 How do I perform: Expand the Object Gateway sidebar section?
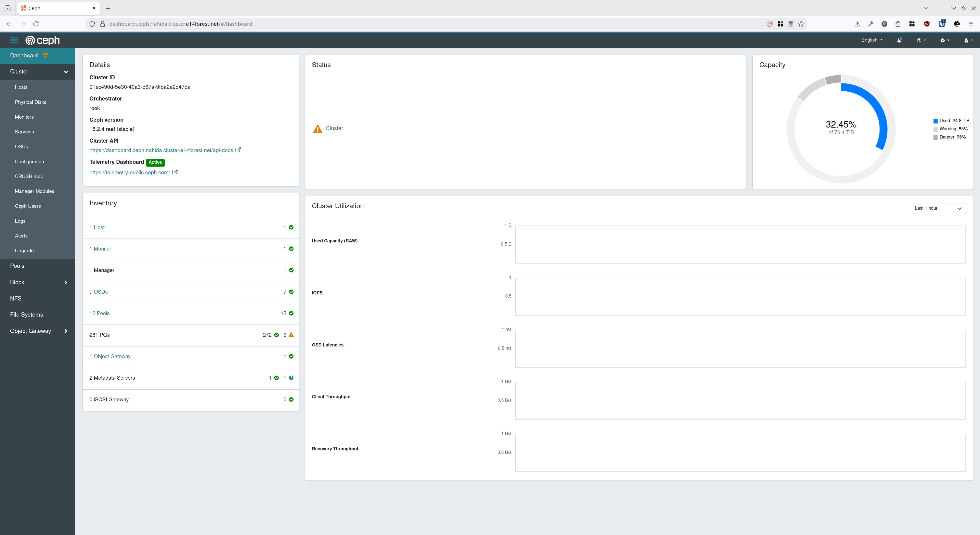(66, 331)
